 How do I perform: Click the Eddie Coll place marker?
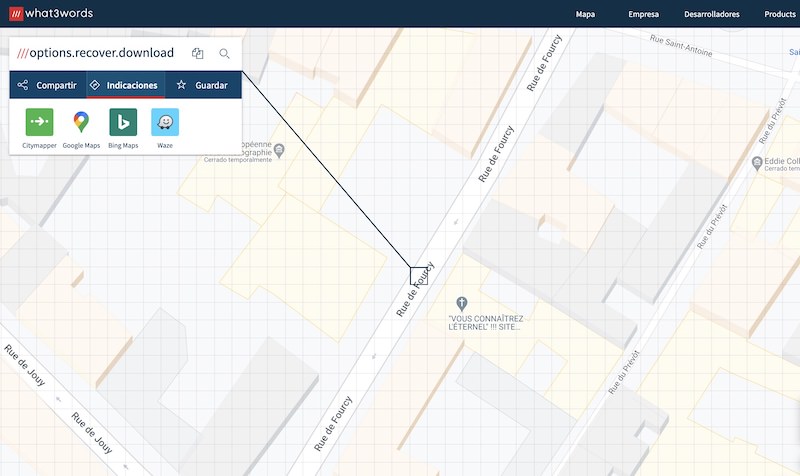[x=757, y=163]
